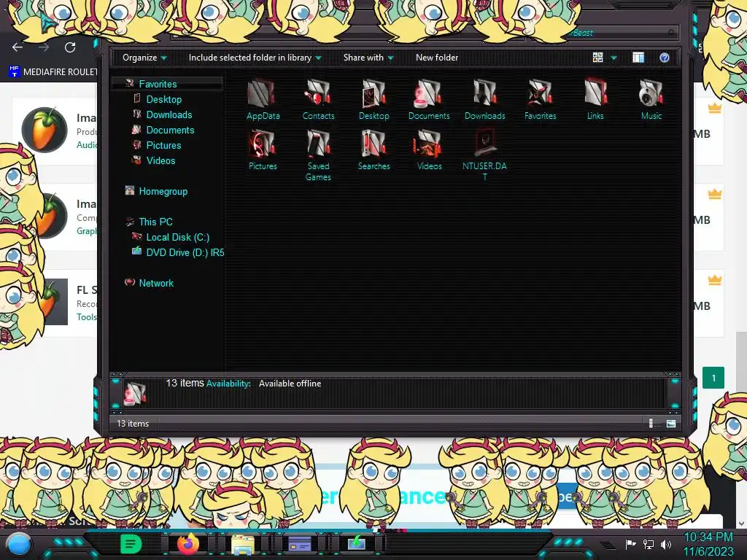747x560 pixels.
Task: Click the New folder button
Action: tap(437, 58)
